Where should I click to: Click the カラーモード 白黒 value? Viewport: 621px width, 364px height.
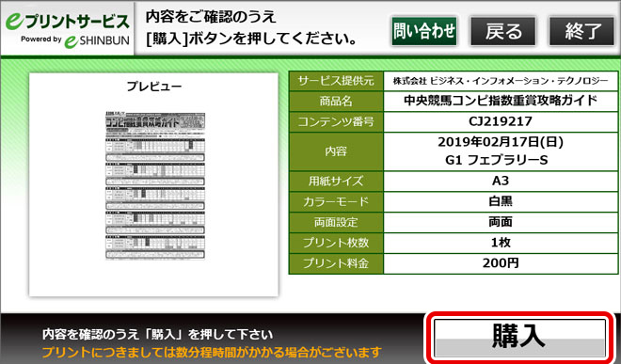pyautogui.click(x=501, y=201)
